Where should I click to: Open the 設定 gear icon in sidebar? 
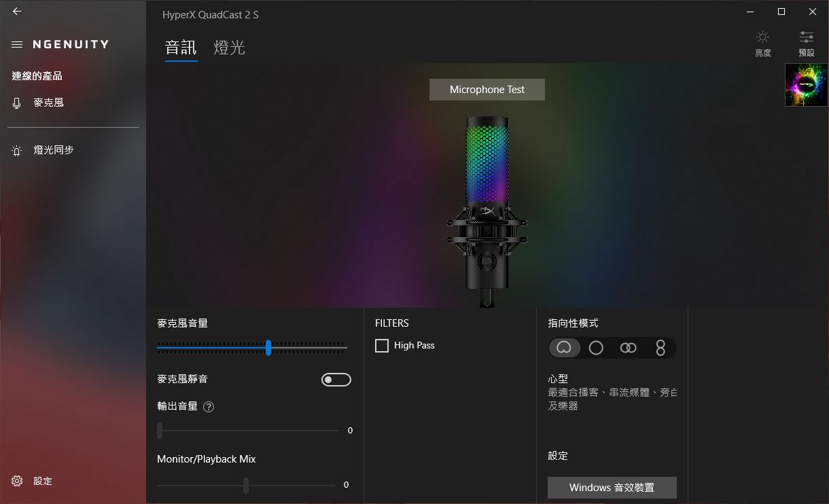pyautogui.click(x=17, y=481)
